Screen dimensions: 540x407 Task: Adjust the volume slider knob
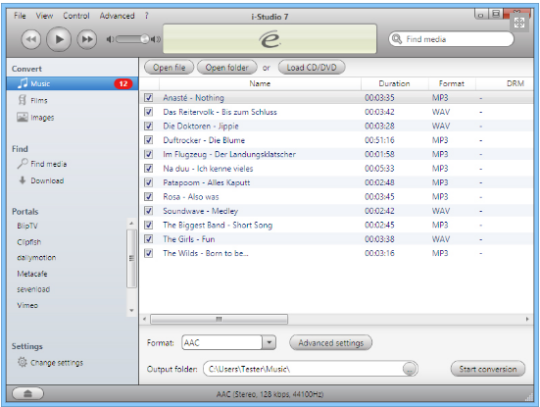click(x=145, y=39)
